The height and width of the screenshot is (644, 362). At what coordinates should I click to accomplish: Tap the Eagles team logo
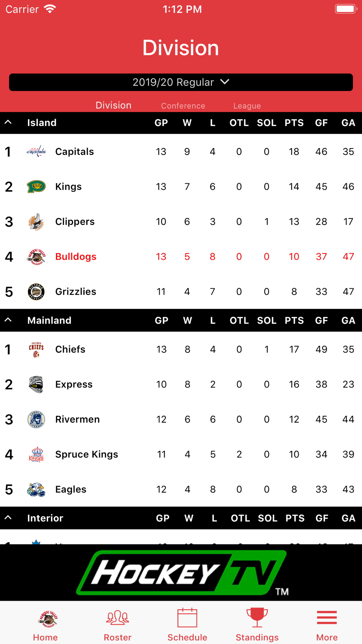[36, 489]
